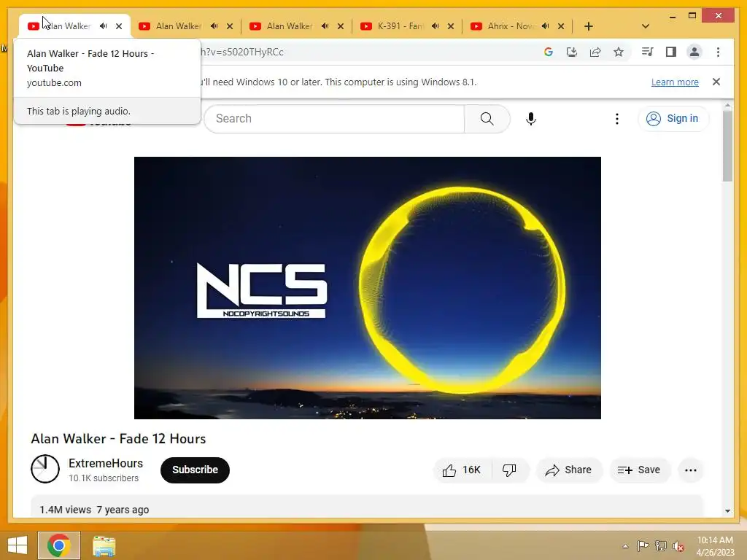
Task: Switch to the Ahrix tab
Action: coord(511,26)
